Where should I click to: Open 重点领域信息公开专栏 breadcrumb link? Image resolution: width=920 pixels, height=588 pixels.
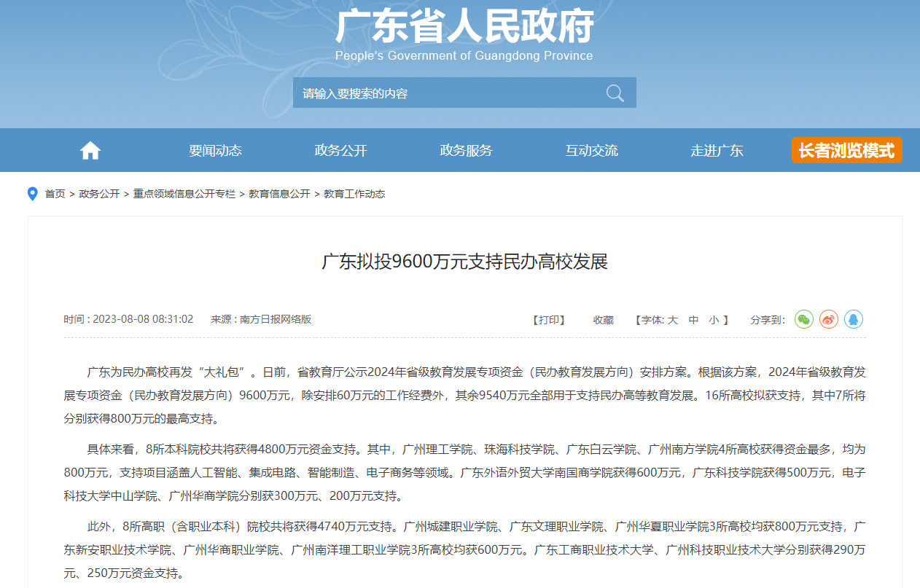point(184,194)
